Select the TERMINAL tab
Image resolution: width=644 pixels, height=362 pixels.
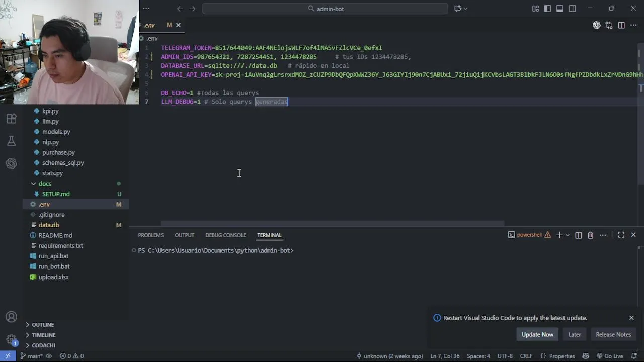pyautogui.click(x=269, y=235)
